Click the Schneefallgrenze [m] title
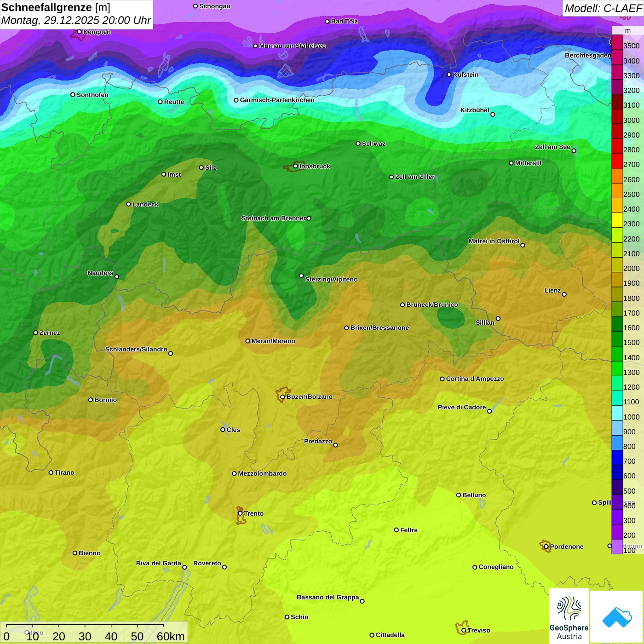 (56, 7)
